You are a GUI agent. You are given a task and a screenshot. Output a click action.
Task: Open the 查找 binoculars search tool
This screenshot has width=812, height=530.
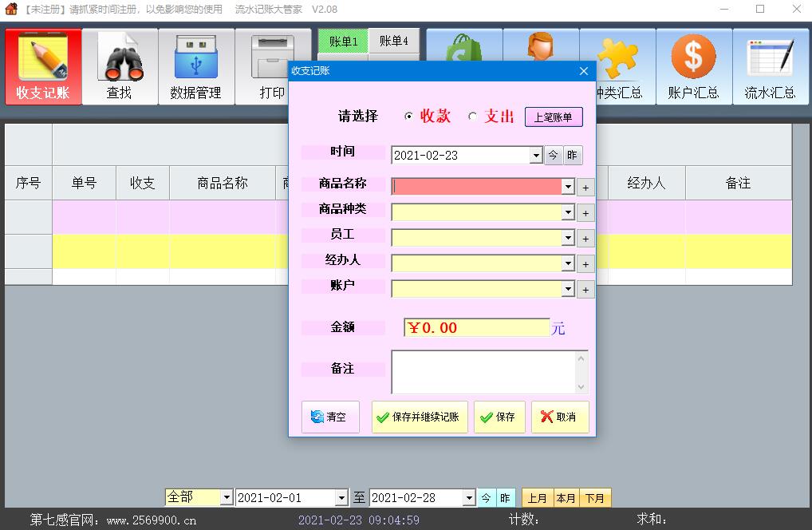point(120,67)
